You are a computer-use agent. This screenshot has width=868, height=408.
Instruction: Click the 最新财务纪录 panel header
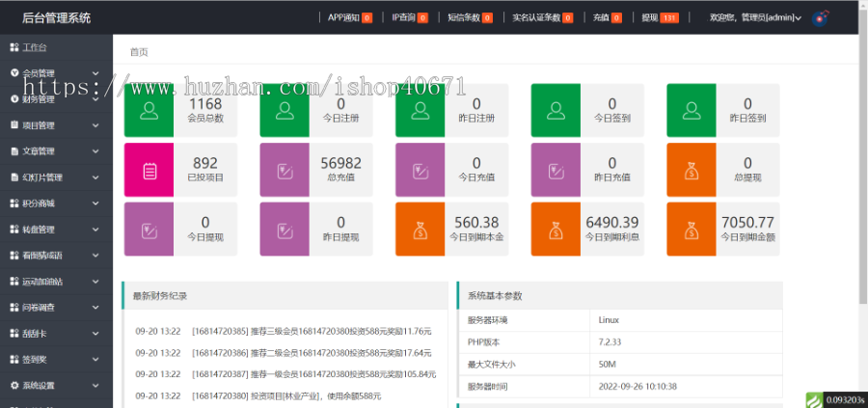point(285,295)
